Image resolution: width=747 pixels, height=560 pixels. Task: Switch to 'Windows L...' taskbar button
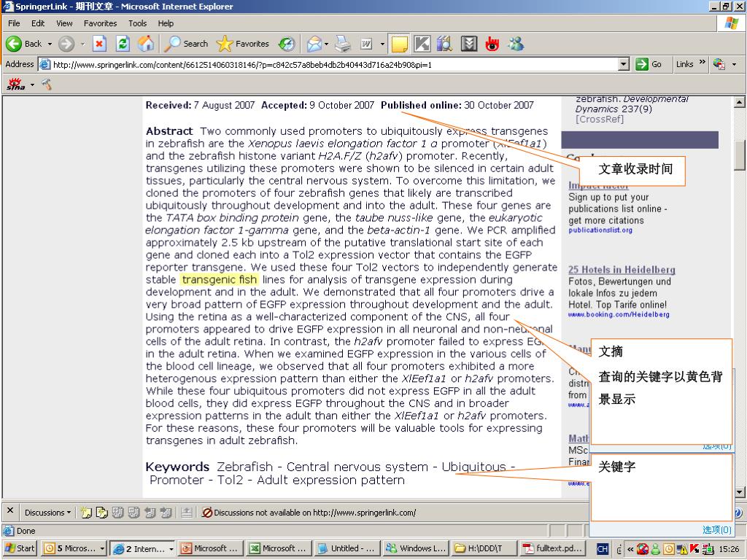(415, 548)
